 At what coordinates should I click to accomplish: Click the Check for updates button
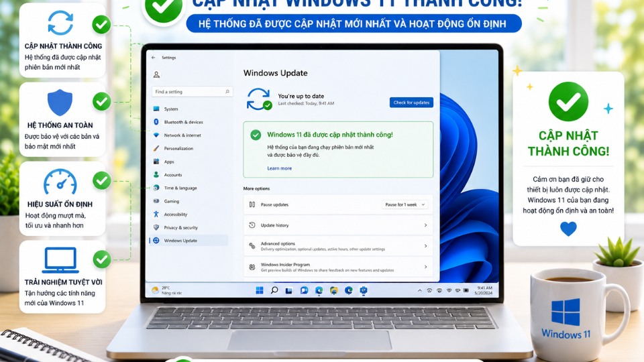tap(411, 103)
